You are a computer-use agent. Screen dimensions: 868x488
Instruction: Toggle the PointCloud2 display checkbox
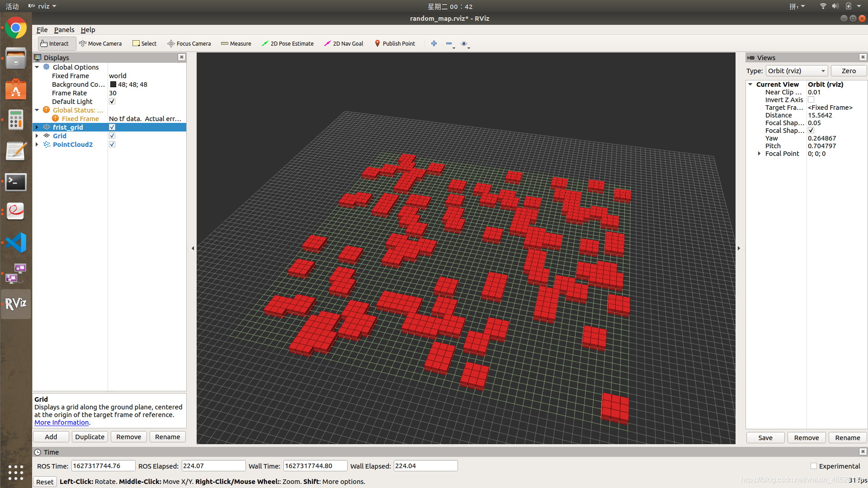pyautogui.click(x=112, y=145)
